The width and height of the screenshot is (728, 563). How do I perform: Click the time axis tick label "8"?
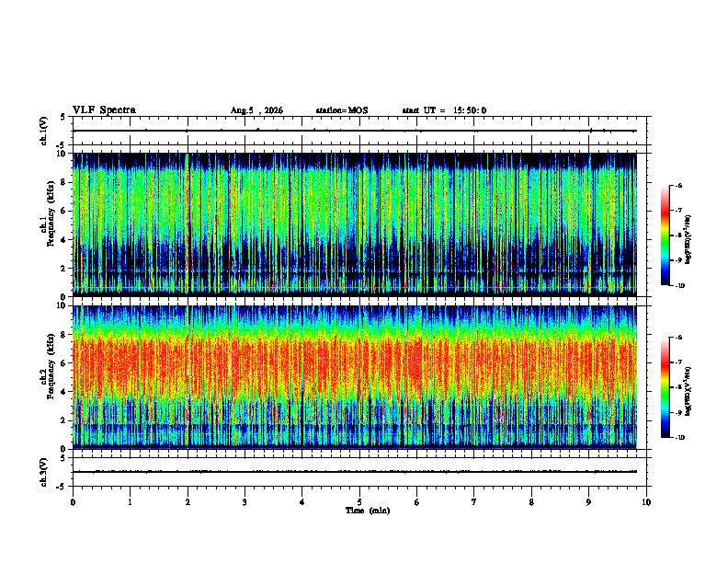531,502
